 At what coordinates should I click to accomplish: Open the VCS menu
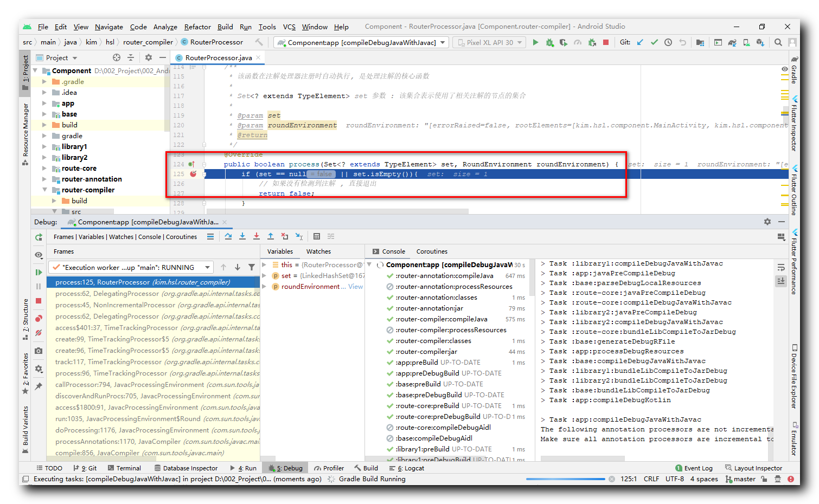point(289,27)
